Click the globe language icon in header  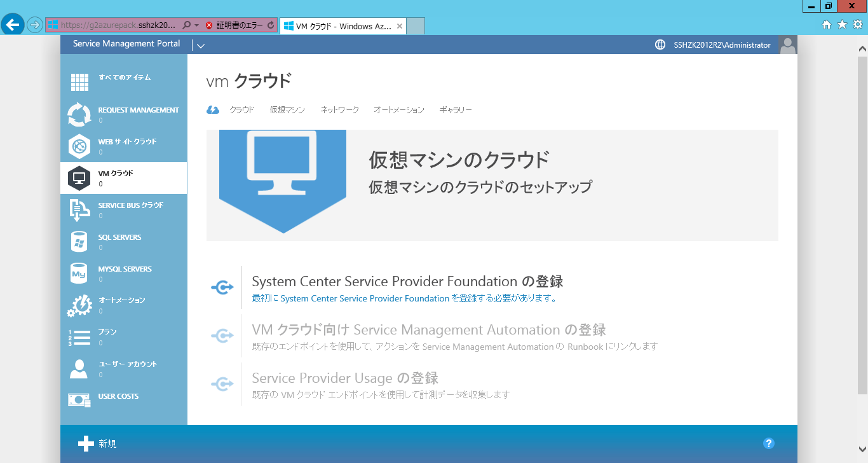click(660, 45)
